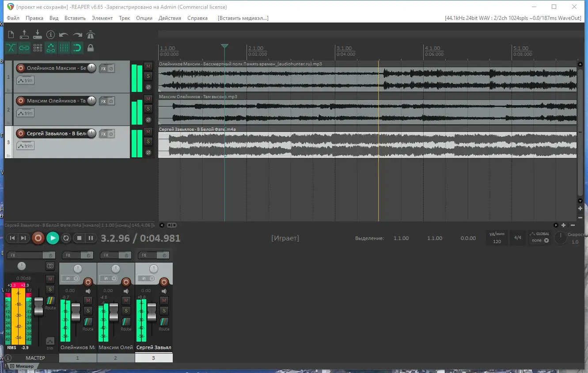588x373 pixels.
Task: Arm track 1 Олейников Максим for recording
Action: point(20,68)
